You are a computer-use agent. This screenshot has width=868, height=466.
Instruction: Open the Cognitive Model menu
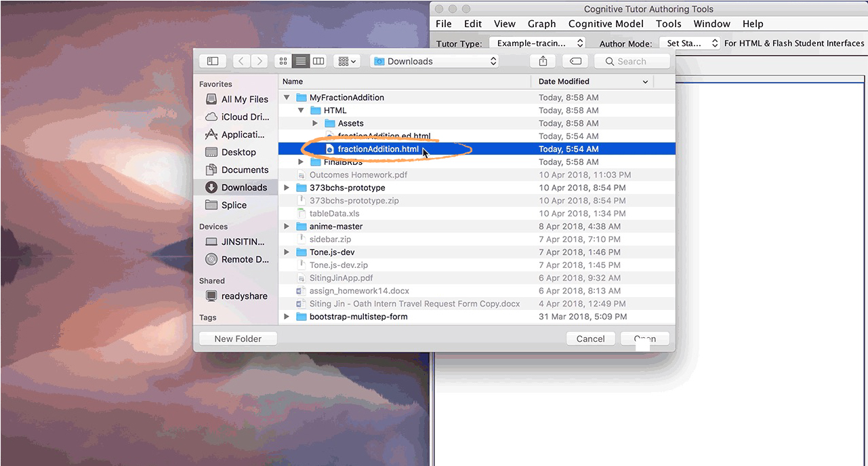pyautogui.click(x=606, y=24)
